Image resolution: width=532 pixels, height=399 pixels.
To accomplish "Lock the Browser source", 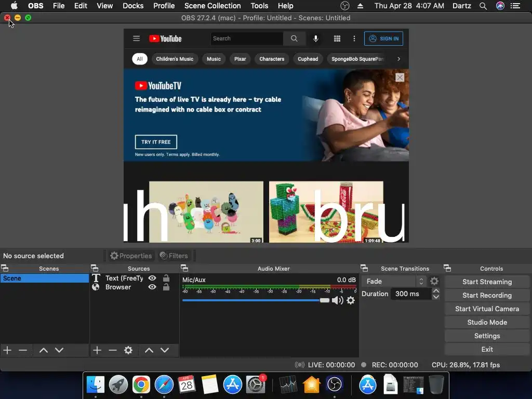I will (166, 287).
